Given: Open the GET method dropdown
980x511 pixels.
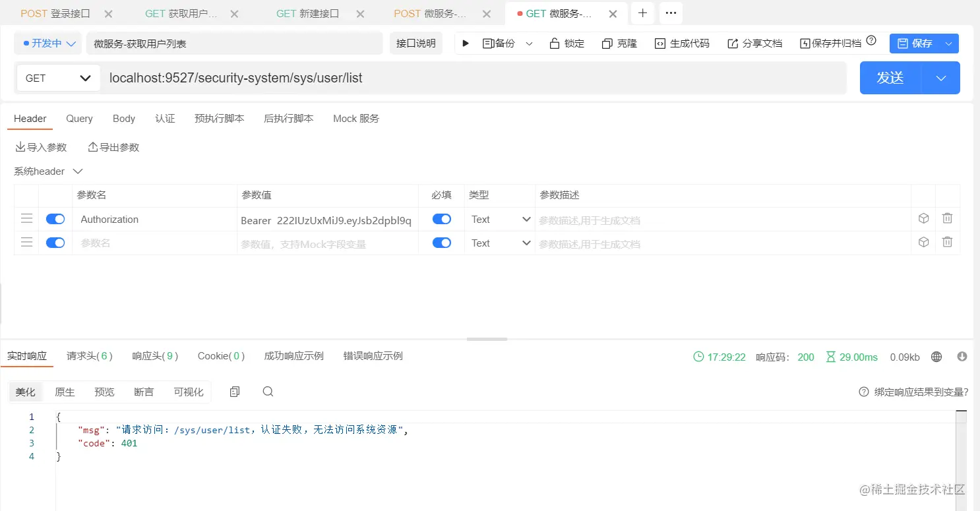Looking at the screenshot, I should [58, 78].
